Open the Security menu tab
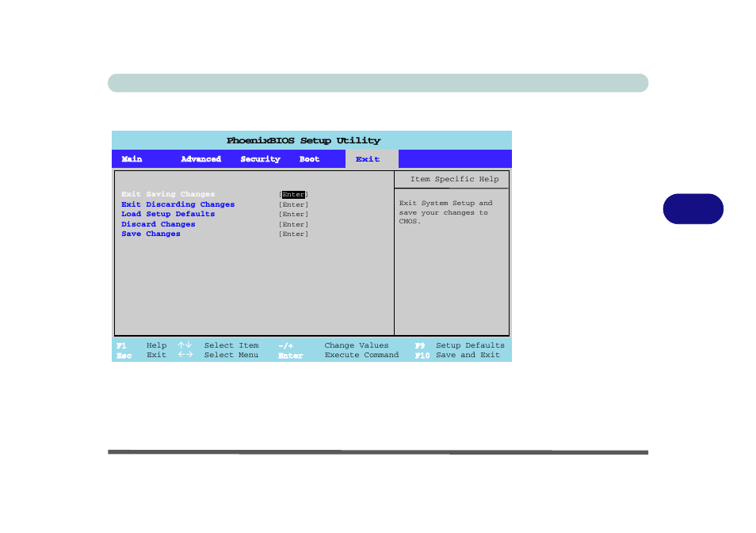 [261, 159]
